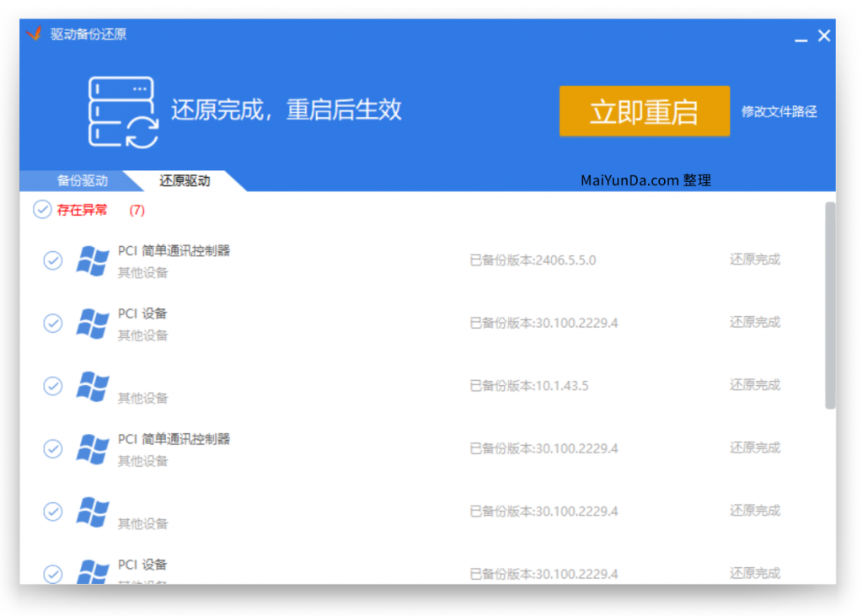Click the orange app logo in title bar

click(x=34, y=35)
